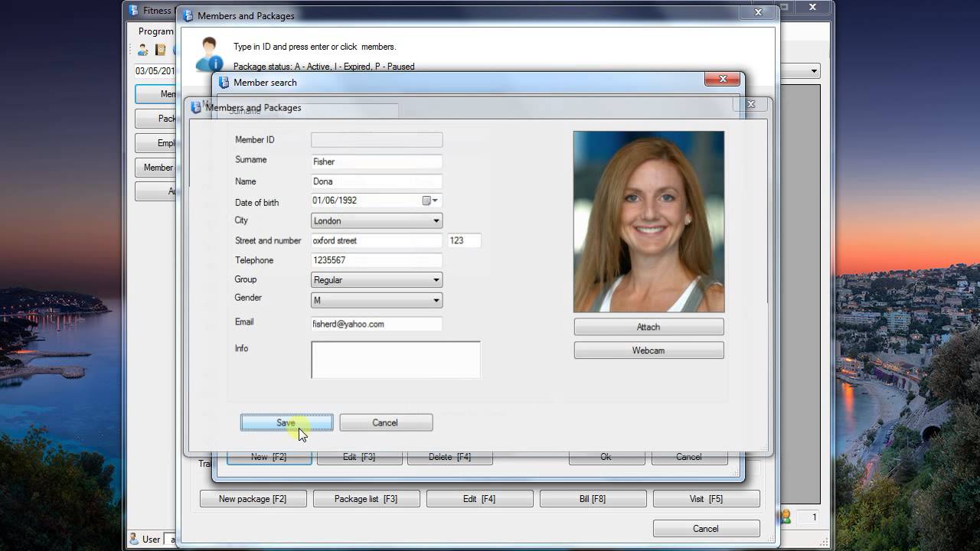Open Package list [F3]

point(366,499)
